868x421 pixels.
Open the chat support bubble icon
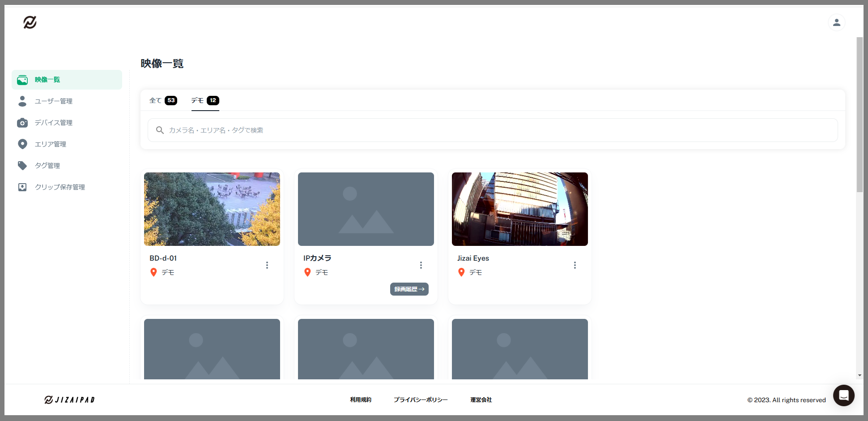[x=843, y=395]
